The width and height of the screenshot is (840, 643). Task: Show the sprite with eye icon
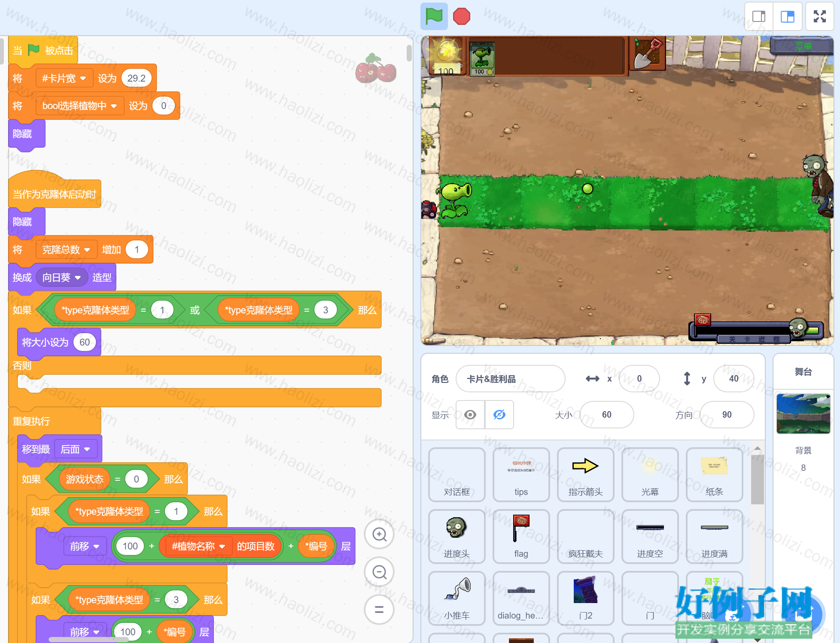click(470, 415)
